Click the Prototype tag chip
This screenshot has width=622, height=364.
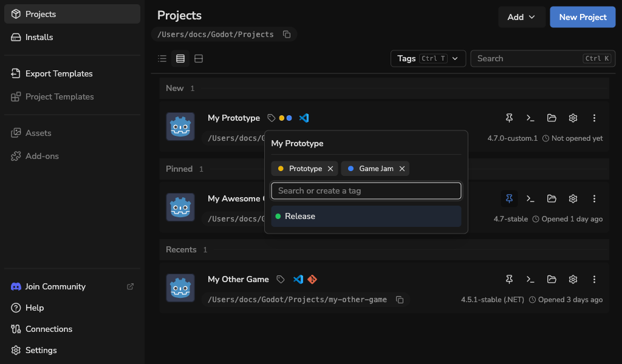tap(305, 169)
